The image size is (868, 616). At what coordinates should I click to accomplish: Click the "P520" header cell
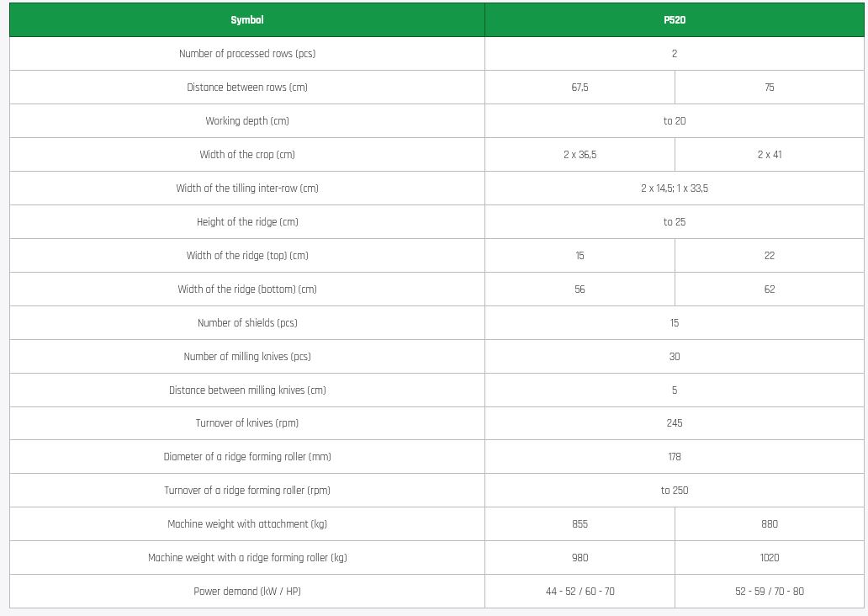(675, 20)
